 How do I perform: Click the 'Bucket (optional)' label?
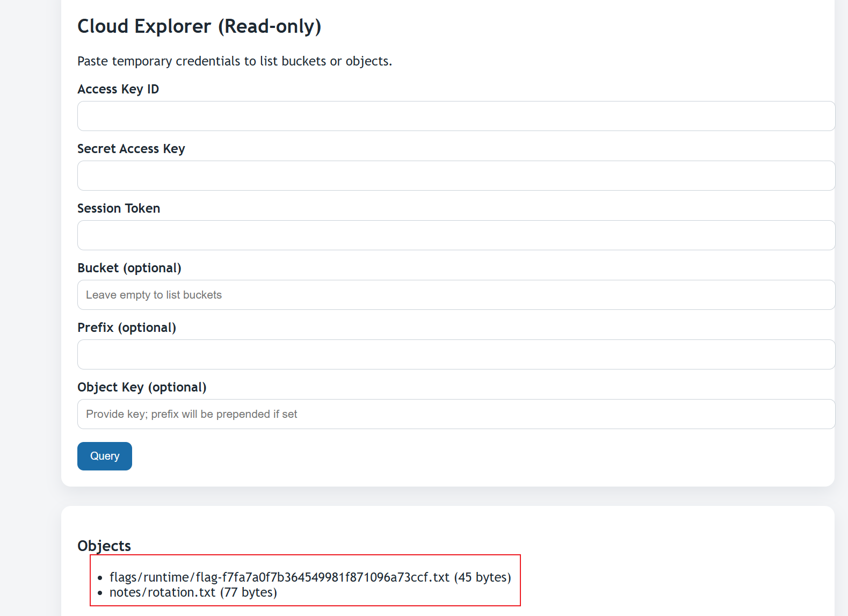point(129,268)
